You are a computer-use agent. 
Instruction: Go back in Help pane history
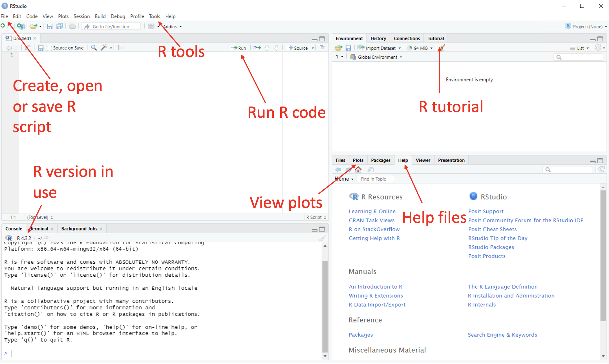click(338, 170)
